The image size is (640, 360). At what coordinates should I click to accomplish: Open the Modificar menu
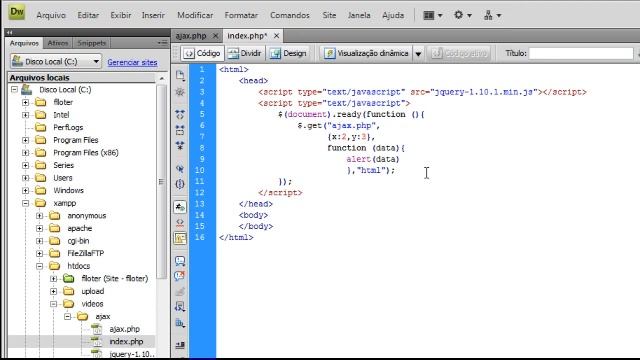[x=195, y=15]
